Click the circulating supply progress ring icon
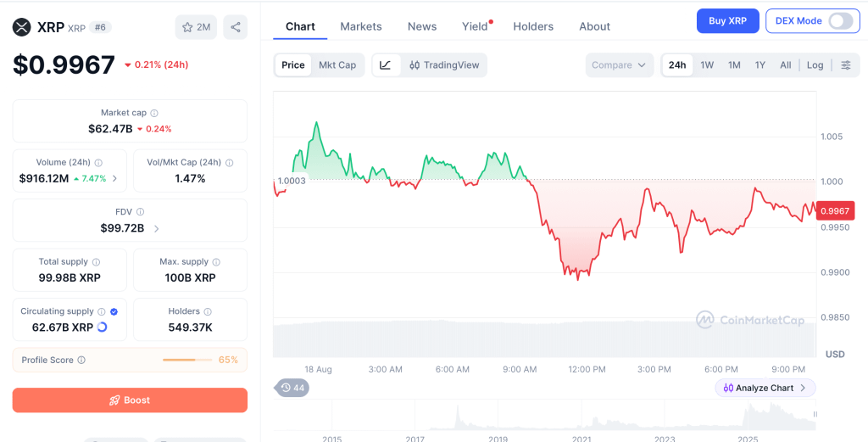Screen dimensions: 868x442 coord(102,327)
